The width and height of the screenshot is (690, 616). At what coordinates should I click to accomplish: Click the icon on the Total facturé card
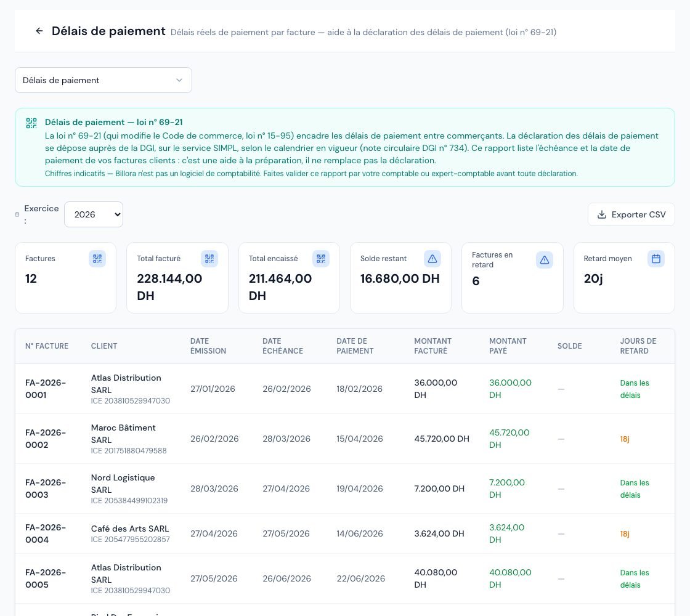[x=209, y=259]
